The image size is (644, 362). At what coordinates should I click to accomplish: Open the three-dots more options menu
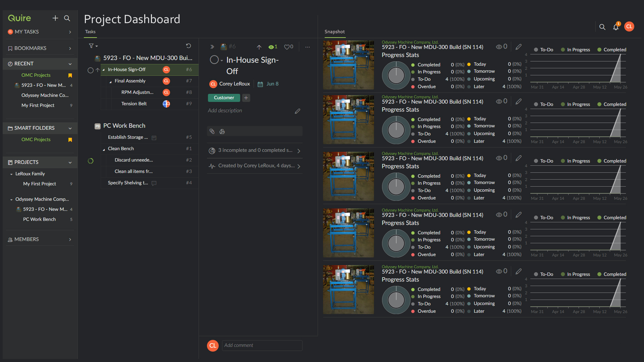coord(308,47)
